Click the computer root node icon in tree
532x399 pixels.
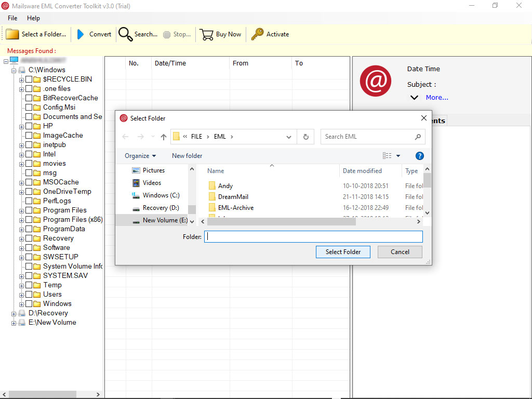[14, 60]
